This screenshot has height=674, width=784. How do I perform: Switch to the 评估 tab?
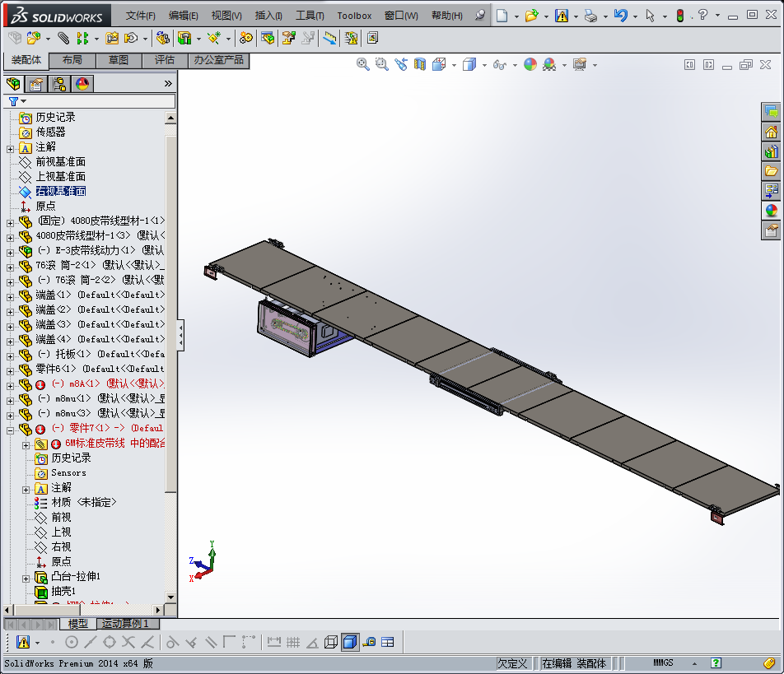165,60
